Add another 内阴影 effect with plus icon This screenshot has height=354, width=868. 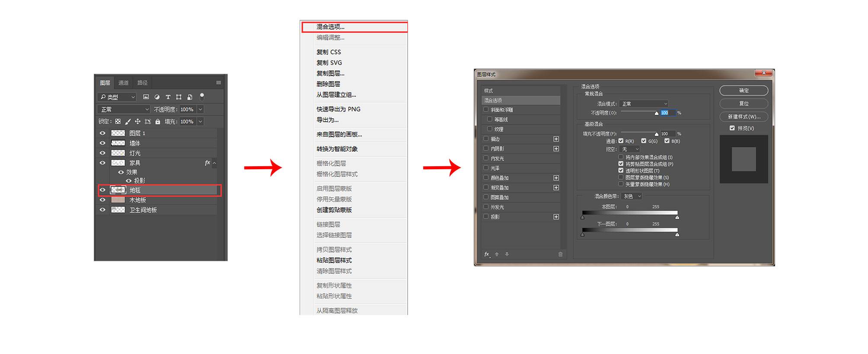tap(556, 149)
